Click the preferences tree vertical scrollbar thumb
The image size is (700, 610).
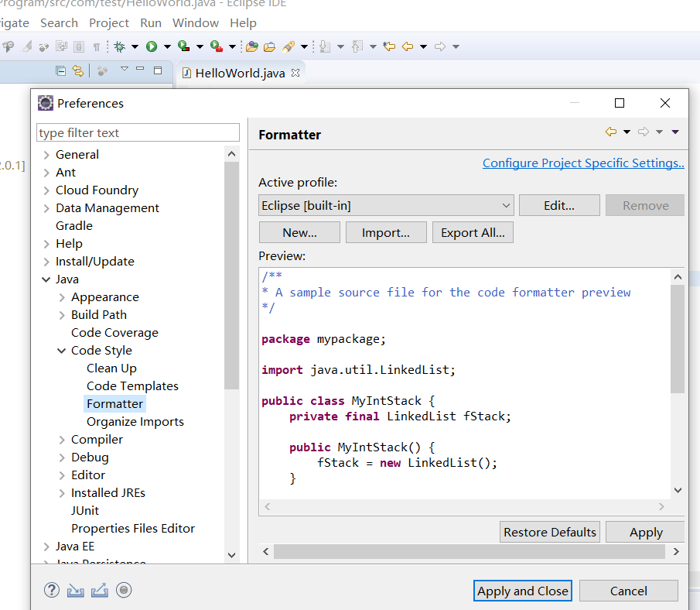(232, 276)
